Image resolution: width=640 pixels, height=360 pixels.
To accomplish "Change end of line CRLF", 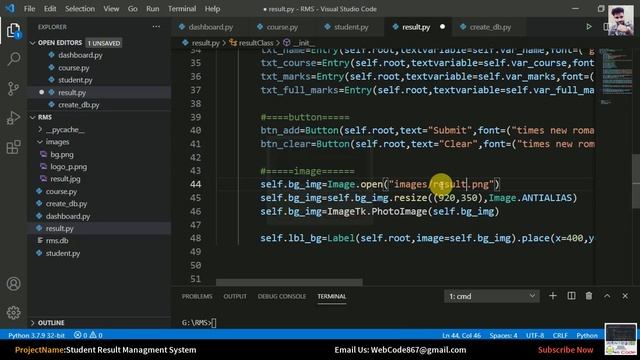I will click(560, 335).
